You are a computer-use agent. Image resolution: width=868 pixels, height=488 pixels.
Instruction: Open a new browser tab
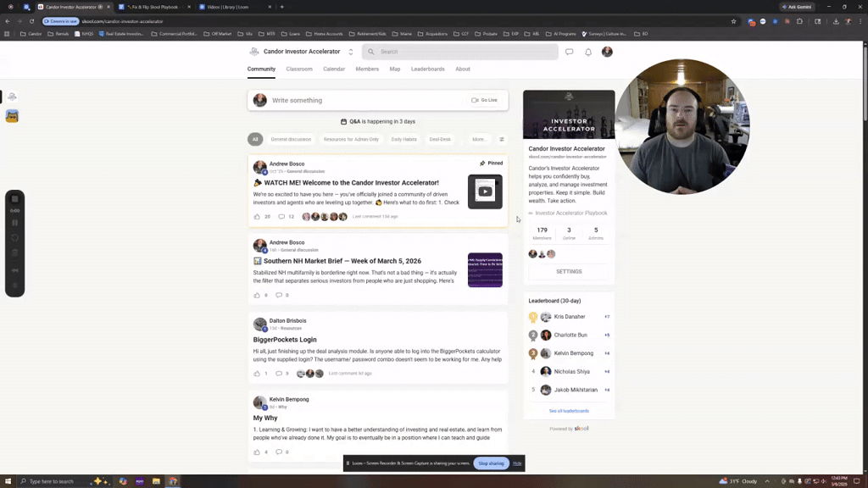coord(281,7)
